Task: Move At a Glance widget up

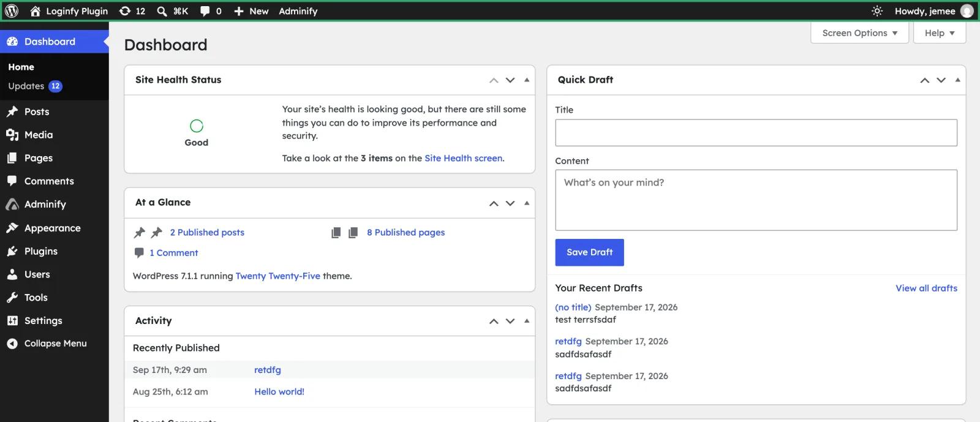Action: click(494, 203)
